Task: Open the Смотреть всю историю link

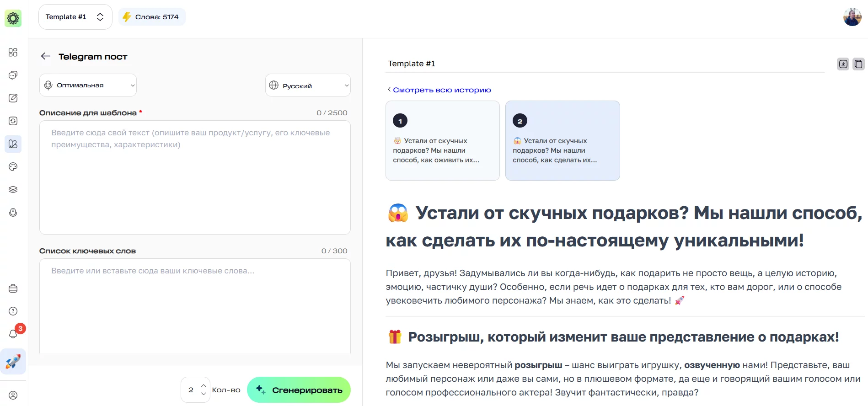Action: [x=441, y=90]
